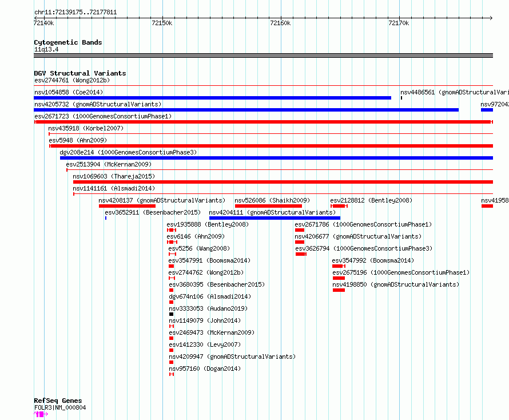The height and width of the screenshot is (420, 509).
Task: Select the esv3626794 Phase3 red bar
Action: click(301, 254)
